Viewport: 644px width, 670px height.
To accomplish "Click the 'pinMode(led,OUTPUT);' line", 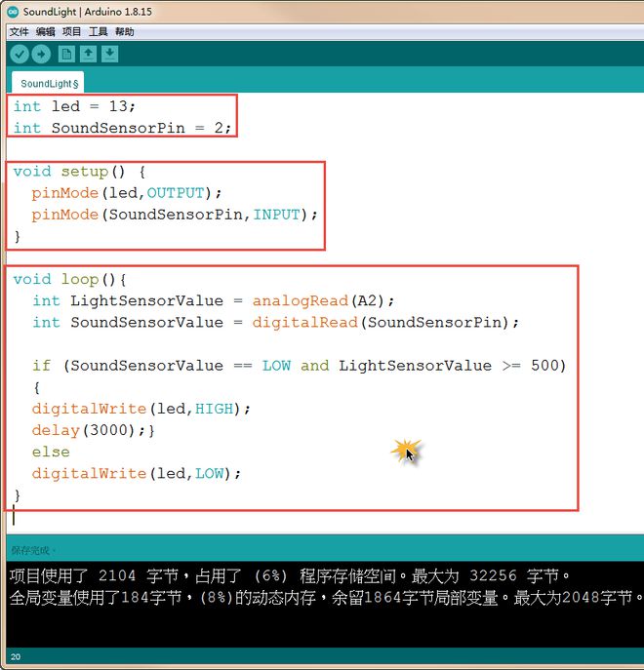I will tap(127, 193).
